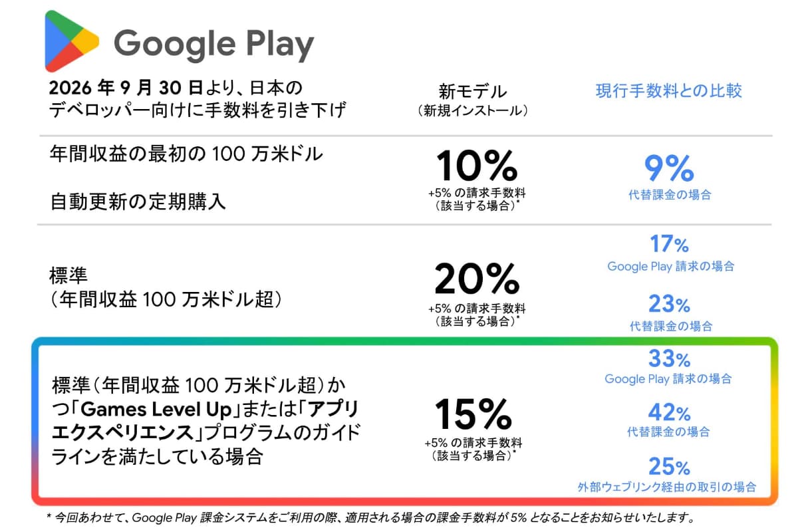Click the 年間収益の最初の 100 万米ドル label
This screenshot has width=798, height=532.
186,154
